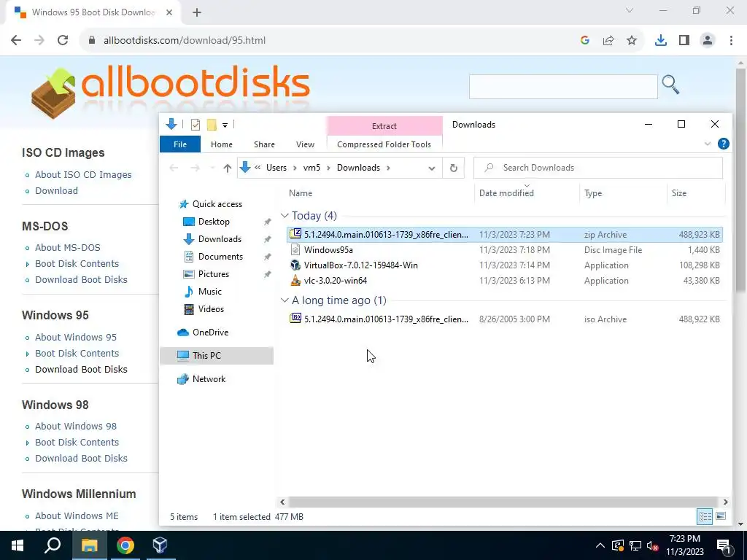This screenshot has width=747, height=560.
Task: Select OneDrive in navigation pane
Action: 210,332
